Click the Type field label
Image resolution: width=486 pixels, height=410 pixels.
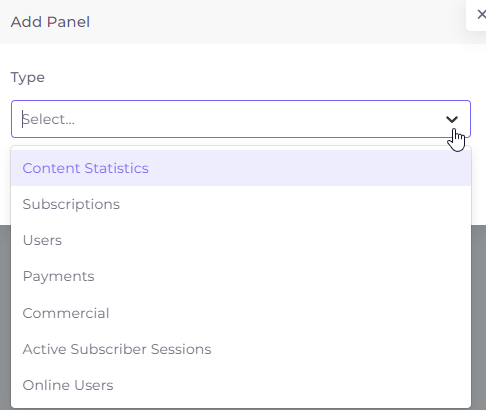tap(28, 78)
